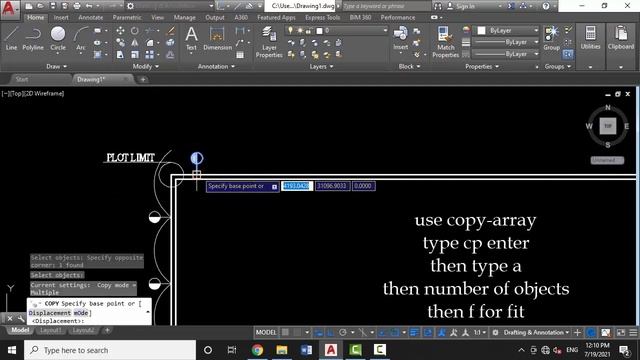Click the Plot printer icon

click(x=77, y=6)
